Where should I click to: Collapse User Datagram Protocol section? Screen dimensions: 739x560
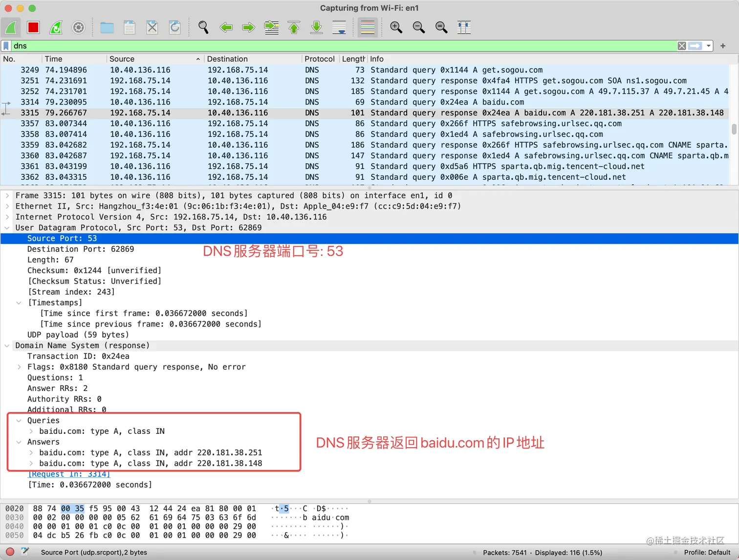point(7,228)
